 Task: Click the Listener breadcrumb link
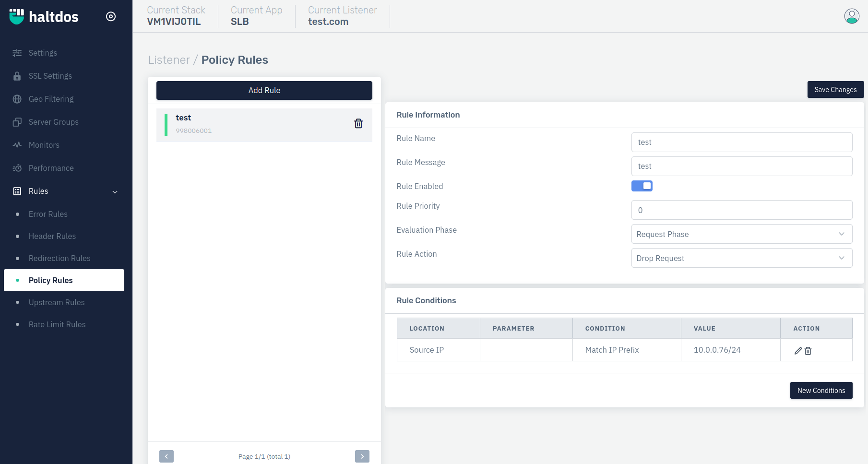point(169,60)
